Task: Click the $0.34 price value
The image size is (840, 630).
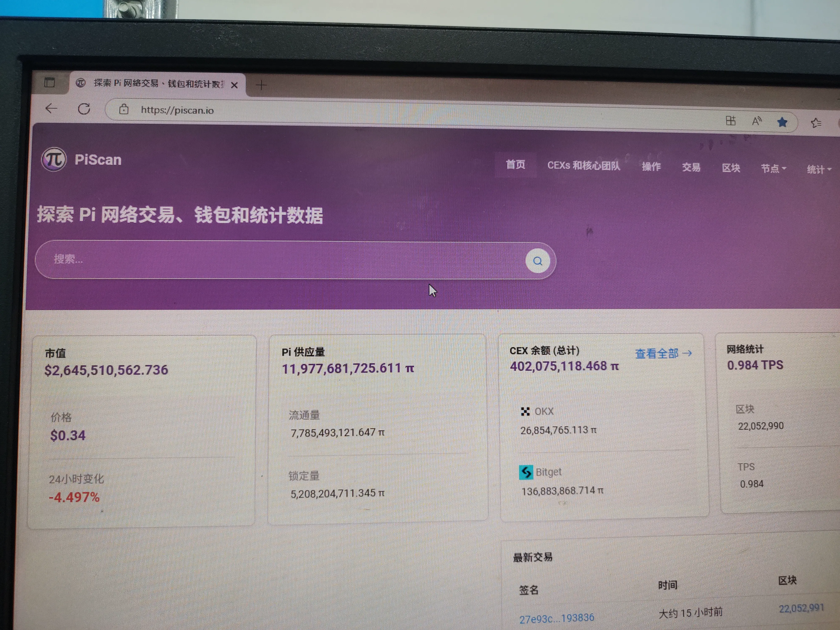Action: click(x=68, y=435)
